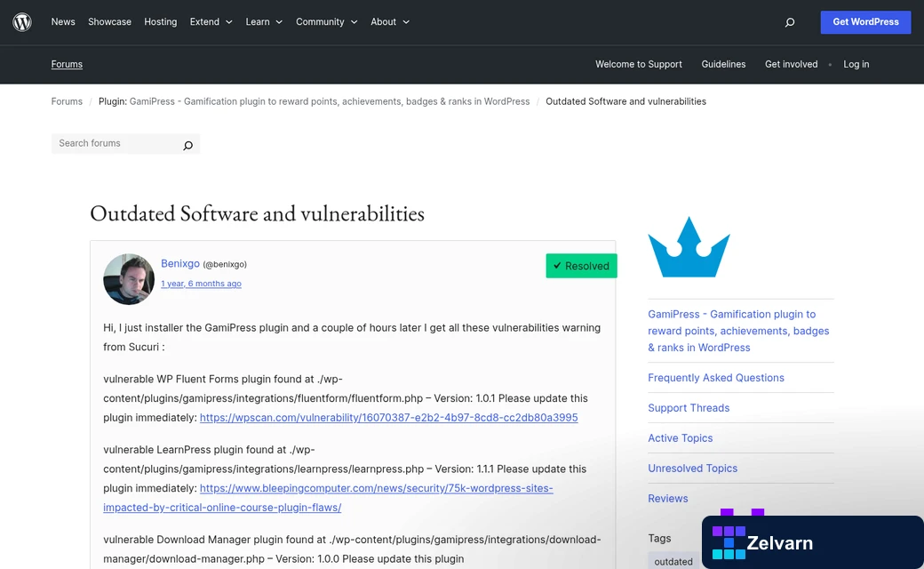Open the GamiPress plugin sidebar link
Viewport: 924px width, 569px height.
click(x=738, y=331)
